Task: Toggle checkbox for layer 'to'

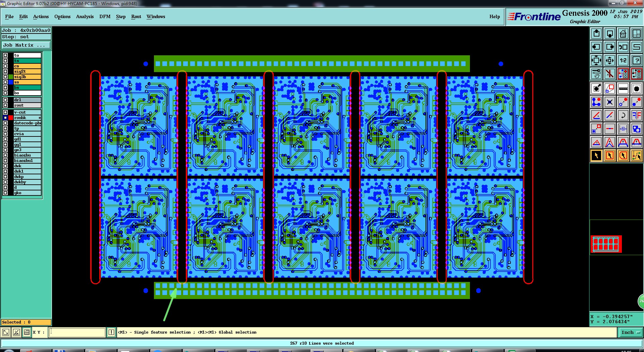Action: 5,55
